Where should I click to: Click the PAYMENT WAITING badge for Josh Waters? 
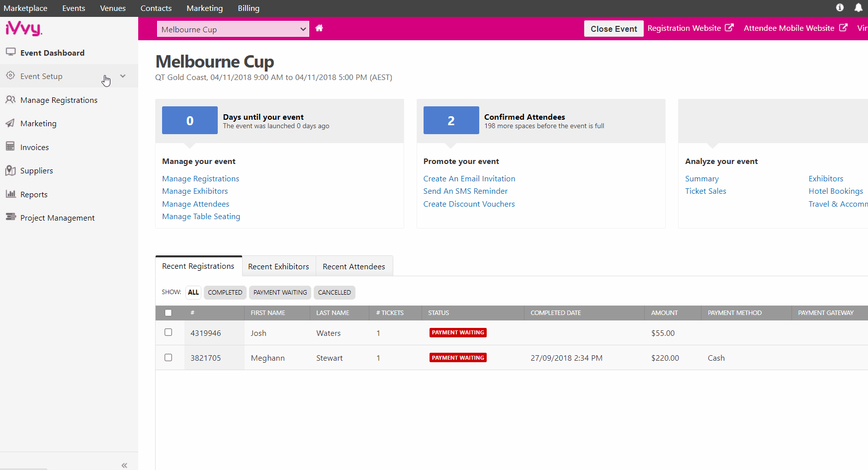pos(458,332)
